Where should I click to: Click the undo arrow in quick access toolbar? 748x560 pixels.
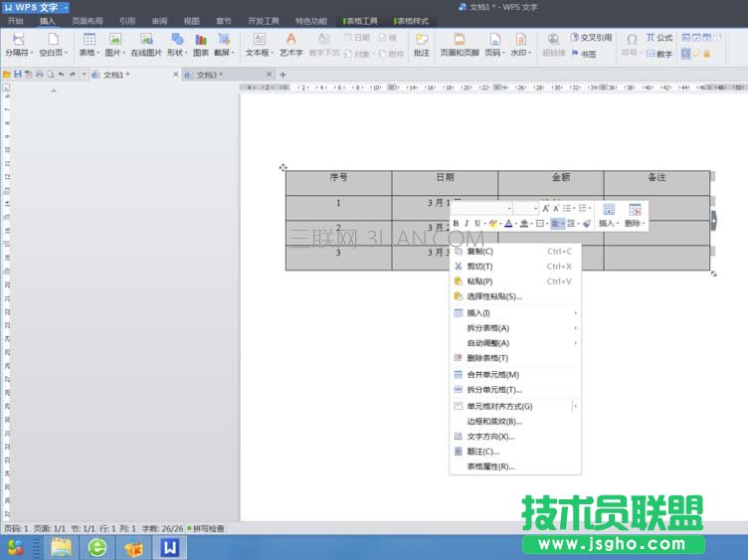coord(61,75)
